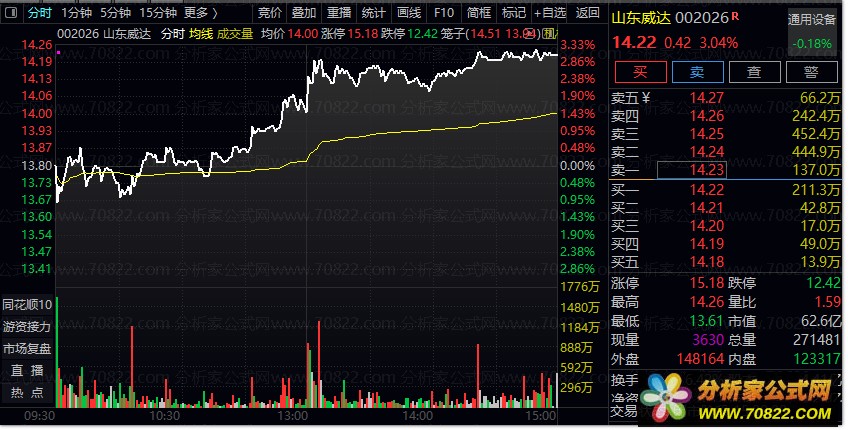Click the 量比 value 1.59
The width and height of the screenshot is (848, 430).
[825, 302]
